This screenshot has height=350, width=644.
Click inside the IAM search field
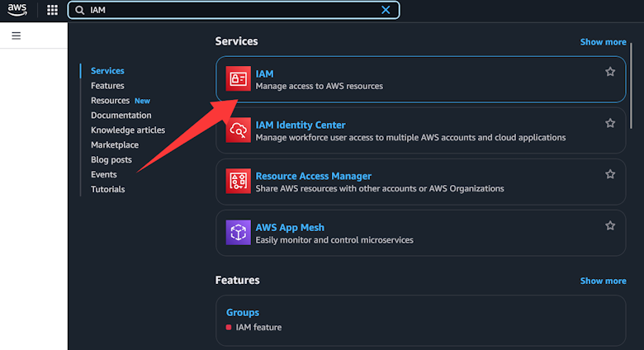click(x=231, y=10)
